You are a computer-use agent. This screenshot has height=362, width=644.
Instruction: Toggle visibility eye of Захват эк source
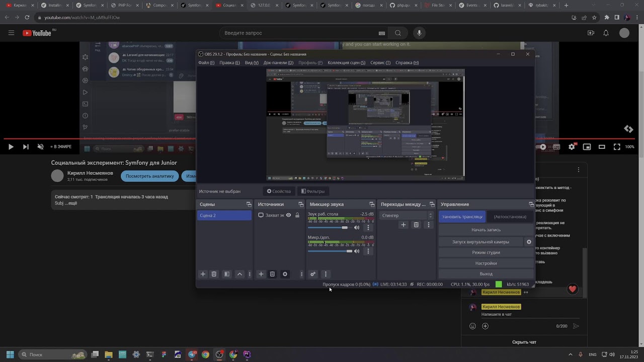(x=288, y=215)
